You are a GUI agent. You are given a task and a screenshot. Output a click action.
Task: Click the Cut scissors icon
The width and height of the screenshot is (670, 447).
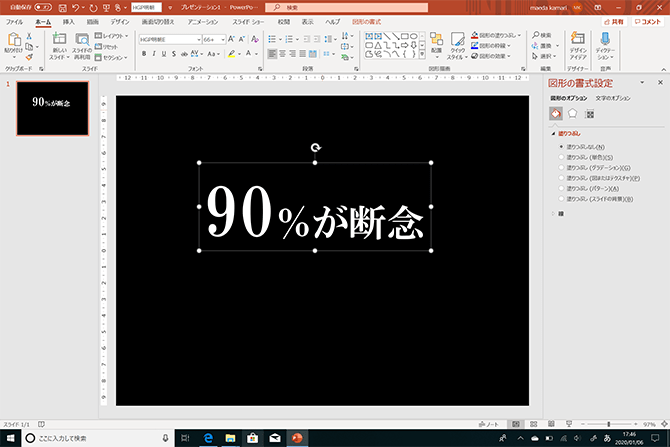[29, 36]
